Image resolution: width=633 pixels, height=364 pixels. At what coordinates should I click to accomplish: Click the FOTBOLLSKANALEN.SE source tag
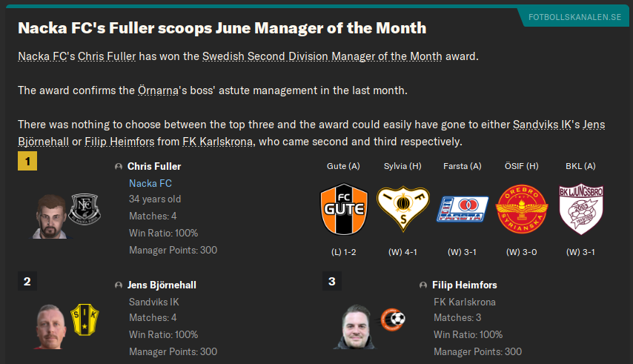tap(570, 17)
